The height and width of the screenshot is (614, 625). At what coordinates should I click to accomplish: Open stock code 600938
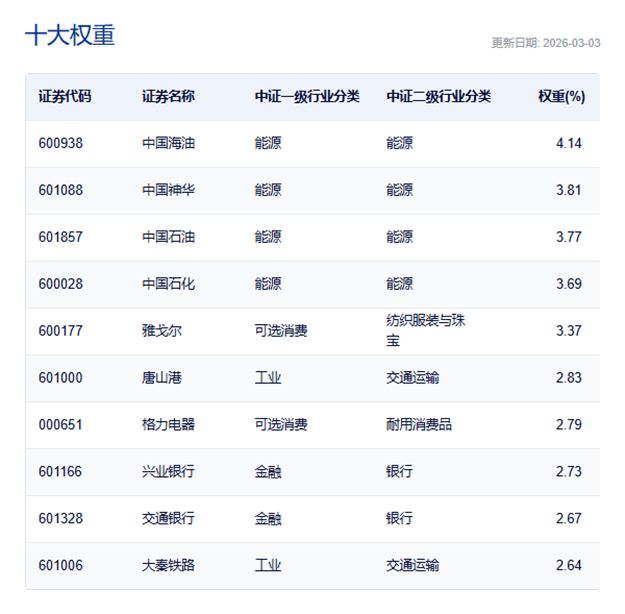pos(61,143)
